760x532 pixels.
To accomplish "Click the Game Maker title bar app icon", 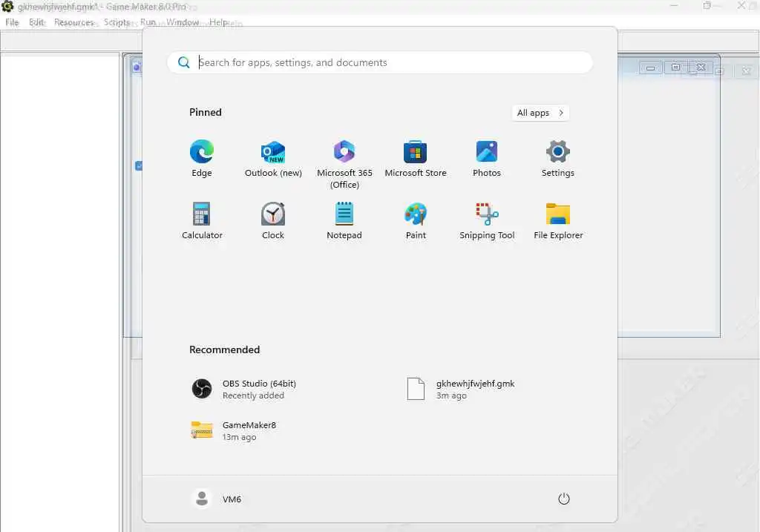I will coord(7,6).
